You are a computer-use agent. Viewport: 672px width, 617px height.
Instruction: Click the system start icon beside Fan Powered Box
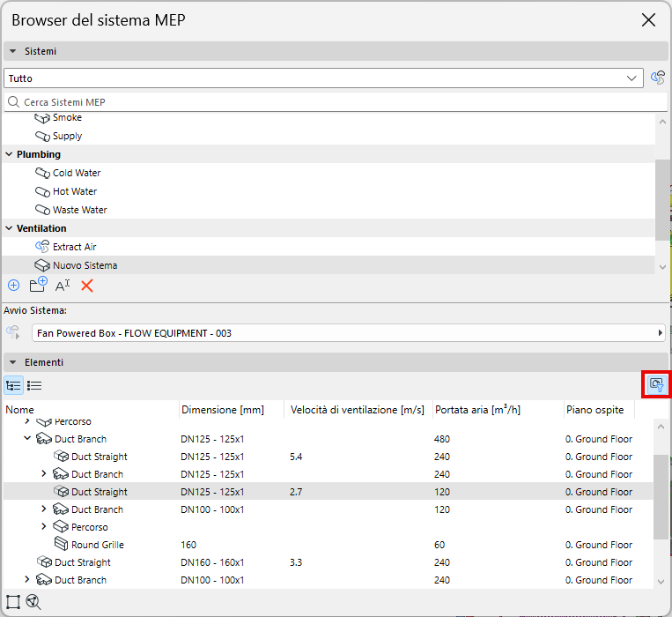pyautogui.click(x=13, y=332)
